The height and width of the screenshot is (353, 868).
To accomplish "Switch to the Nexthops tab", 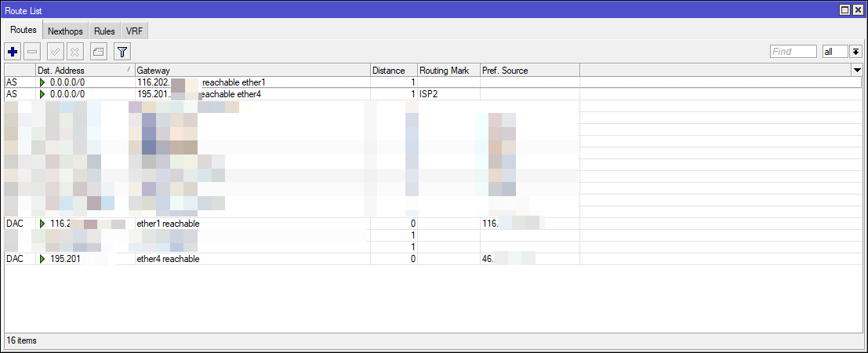I will (x=65, y=31).
